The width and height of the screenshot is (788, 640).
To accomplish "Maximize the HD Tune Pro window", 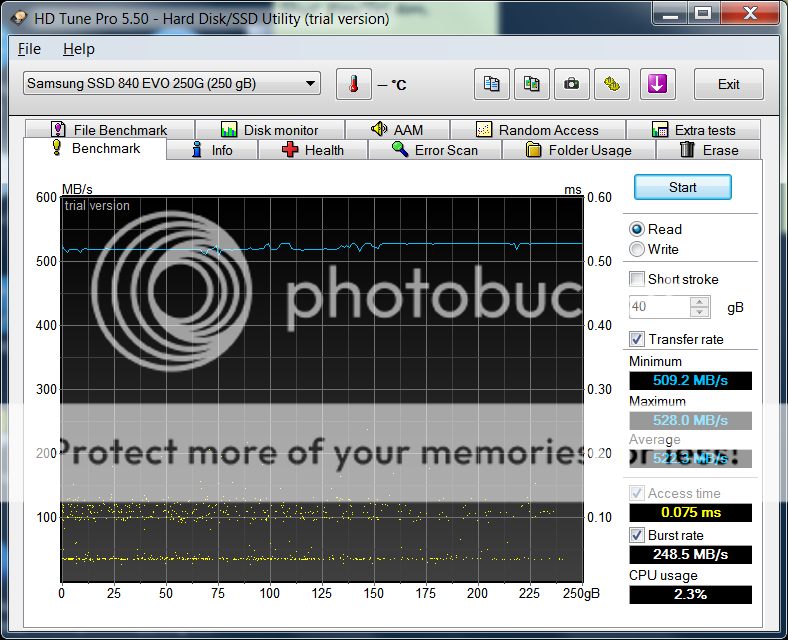I will tap(703, 14).
